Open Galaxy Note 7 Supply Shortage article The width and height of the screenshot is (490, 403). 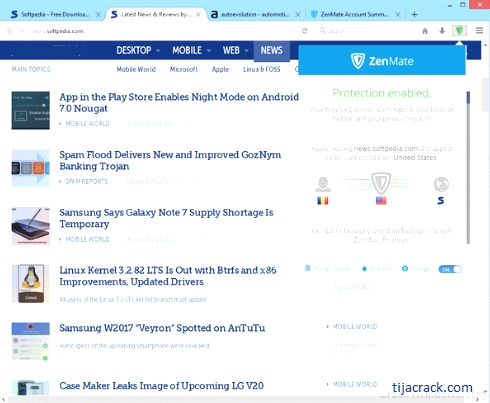pos(166,218)
